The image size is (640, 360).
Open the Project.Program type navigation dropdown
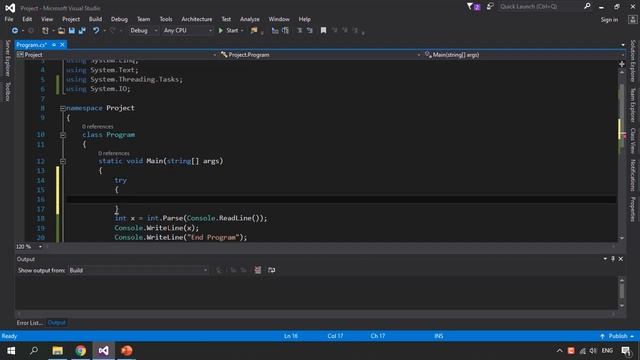(x=320, y=55)
